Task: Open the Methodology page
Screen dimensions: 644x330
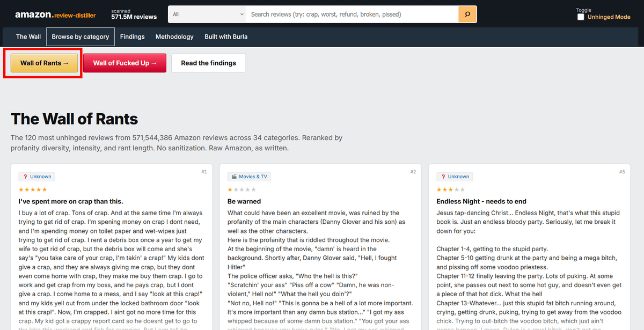Action: (174, 36)
